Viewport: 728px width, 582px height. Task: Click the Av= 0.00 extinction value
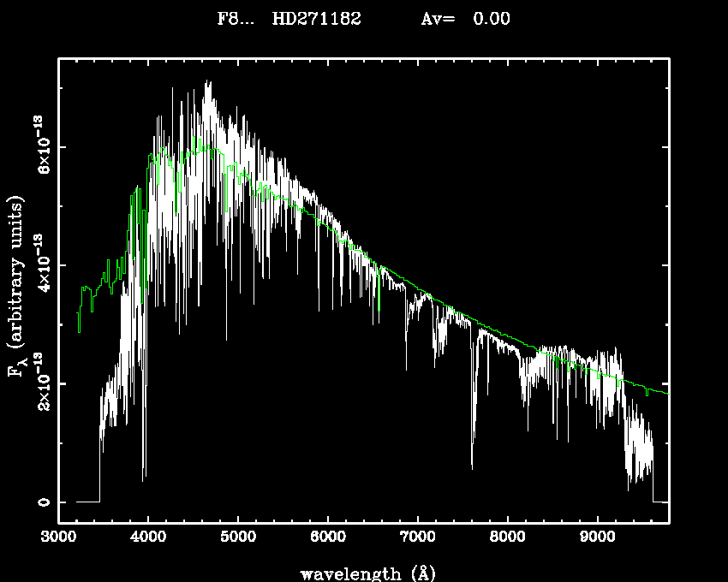[x=465, y=19]
